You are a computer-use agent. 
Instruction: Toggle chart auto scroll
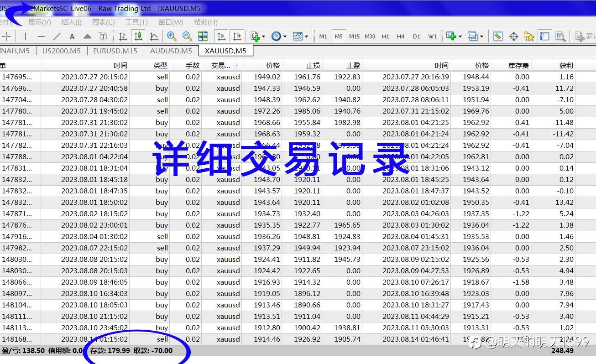click(x=221, y=36)
